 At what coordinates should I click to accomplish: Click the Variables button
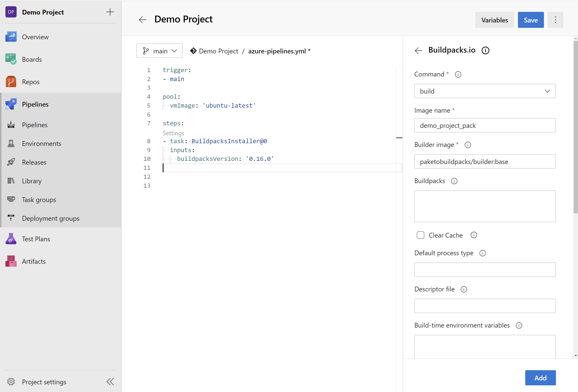tap(494, 20)
